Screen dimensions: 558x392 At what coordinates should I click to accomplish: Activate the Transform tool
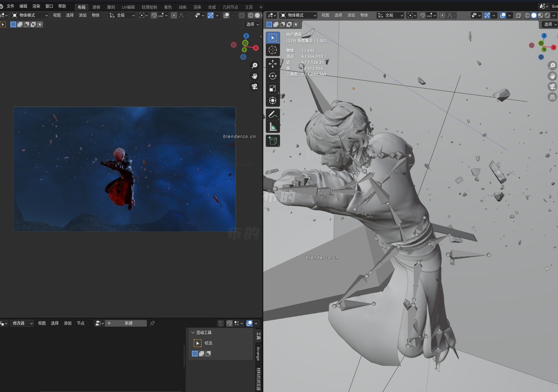[273, 100]
